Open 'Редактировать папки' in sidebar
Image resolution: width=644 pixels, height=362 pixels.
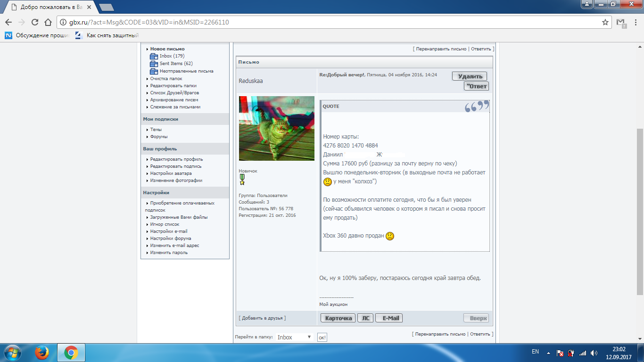(173, 86)
